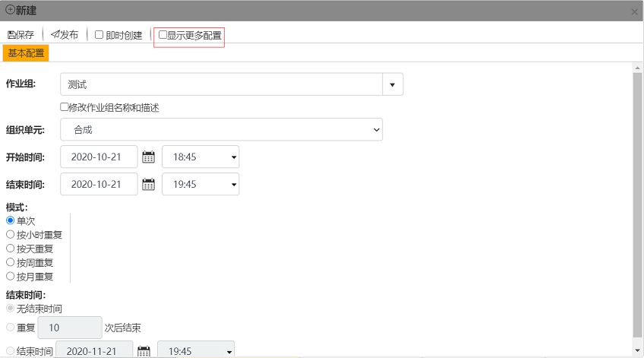The height and width of the screenshot is (358, 644).
Task: Choose the 按天重复 radio option
Action: pos(11,249)
